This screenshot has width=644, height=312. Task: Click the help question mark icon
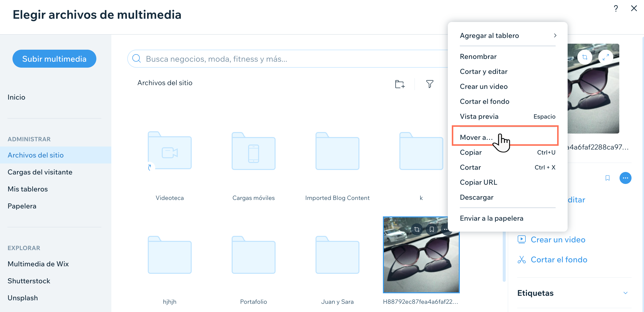click(616, 8)
